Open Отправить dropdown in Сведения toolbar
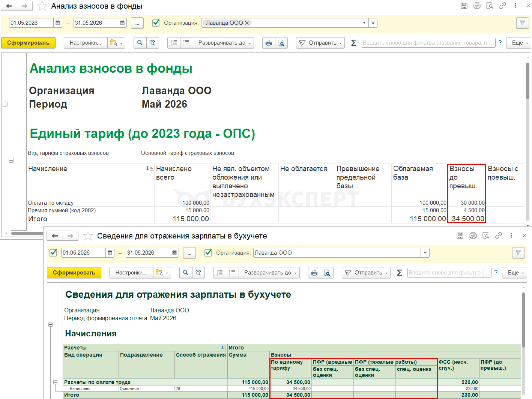 coord(366,273)
